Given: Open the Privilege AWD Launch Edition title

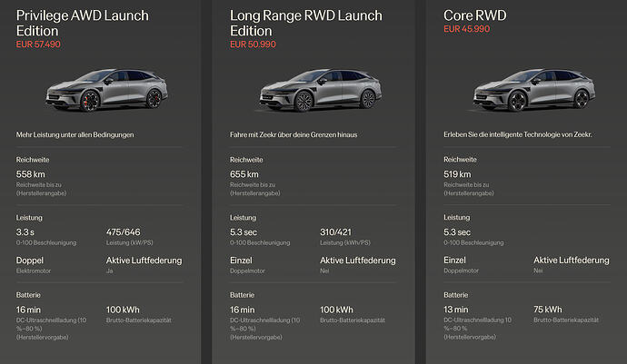Looking at the screenshot, I should click(83, 23).
